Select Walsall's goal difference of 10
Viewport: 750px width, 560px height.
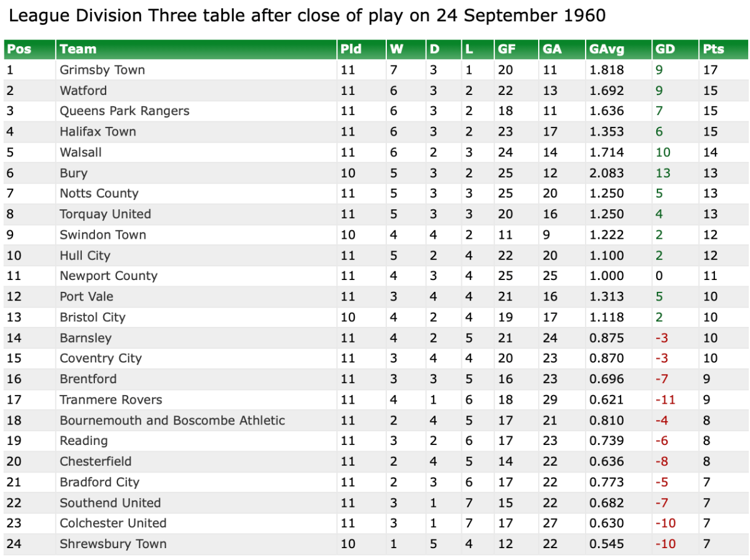663,152
